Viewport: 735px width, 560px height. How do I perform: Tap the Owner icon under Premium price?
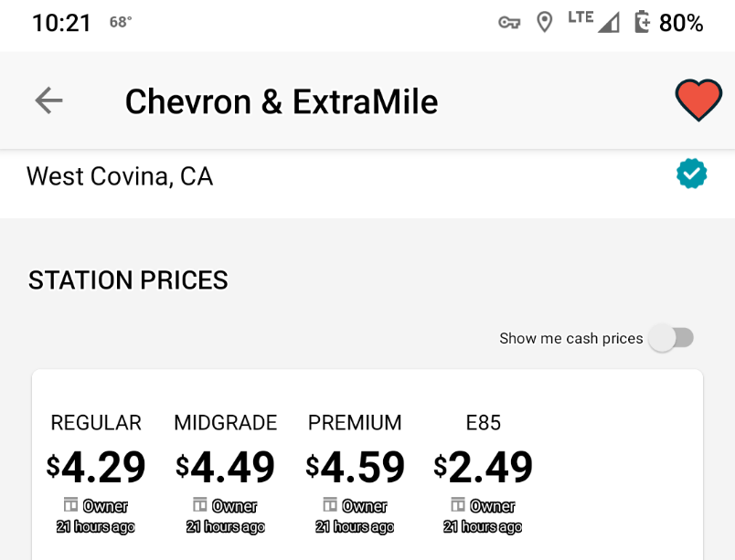tap(330, 505)
